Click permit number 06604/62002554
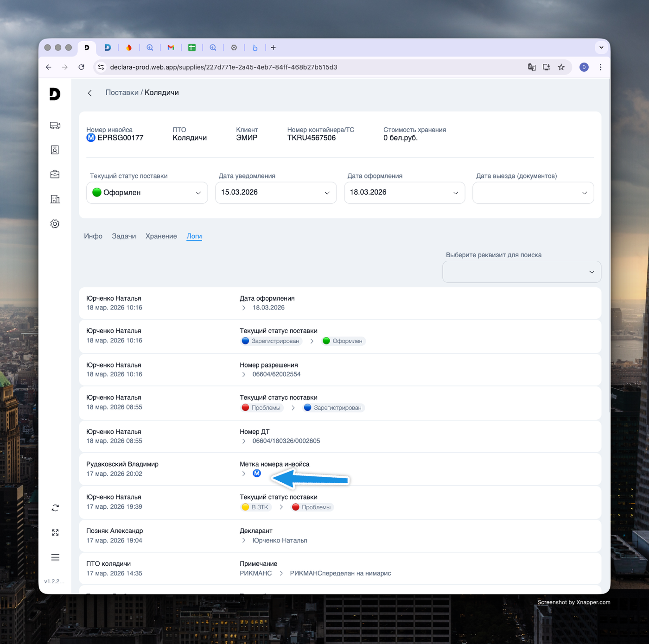This screenshot has height=644, width=649. (x=276, y=374)
